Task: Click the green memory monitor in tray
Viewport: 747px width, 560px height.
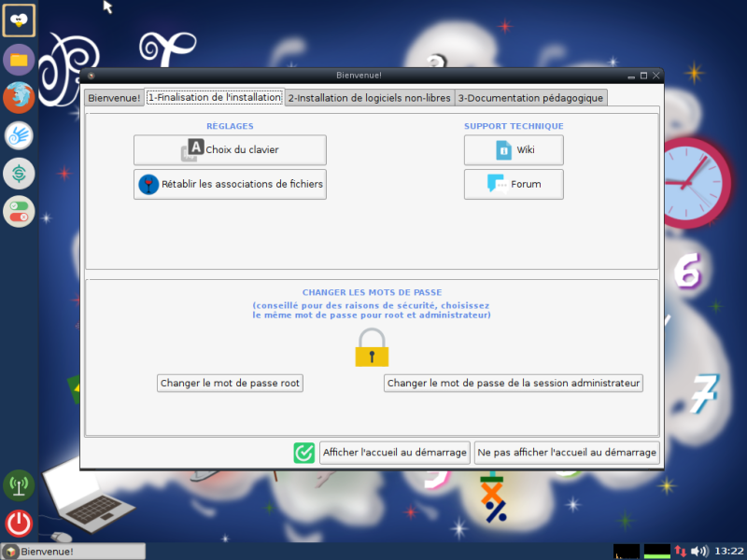Action: [x=657, y=552]
